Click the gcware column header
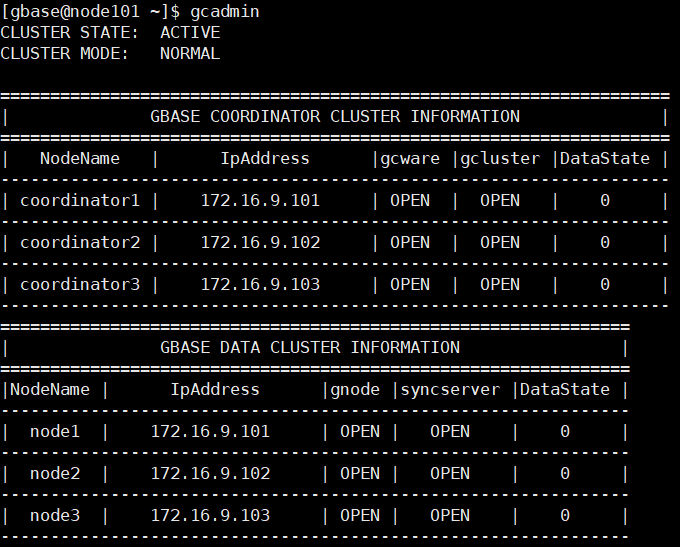This screenshot has width=680, height=547. [x=410, y=159]
